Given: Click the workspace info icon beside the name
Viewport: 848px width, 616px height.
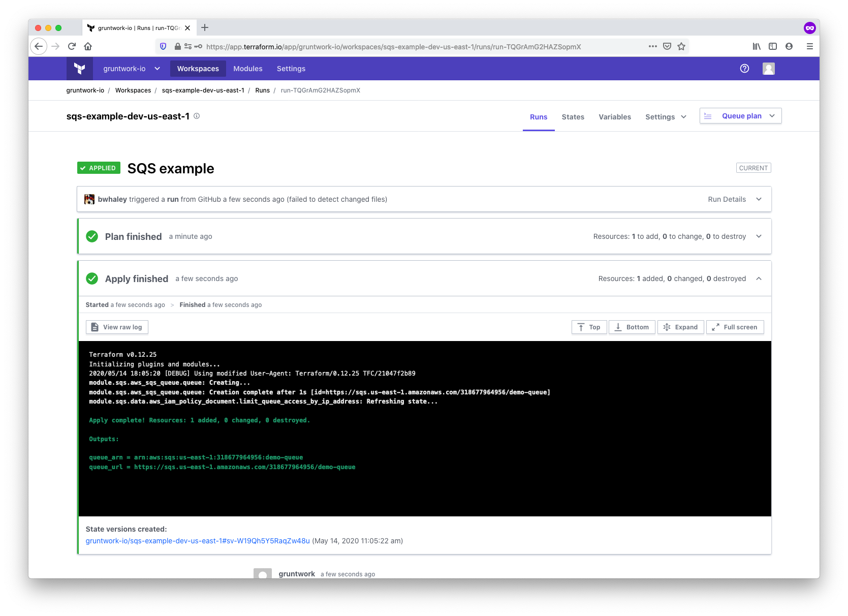Looking at the screenshot, I should pos(197,116).
